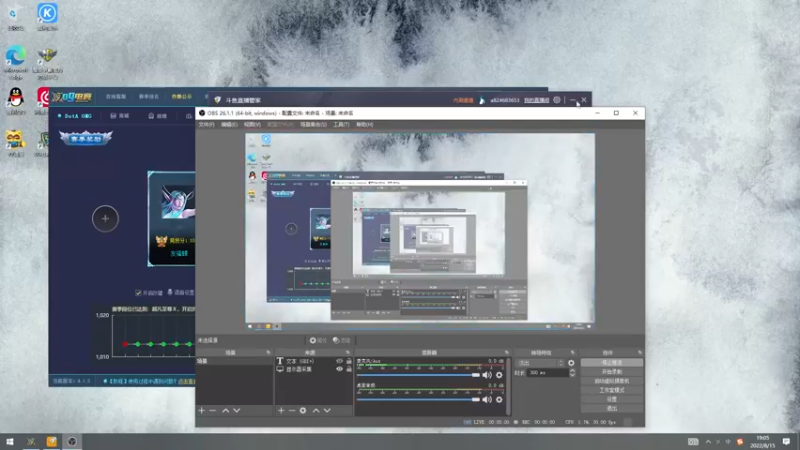800x450 pixels.
Task: Mute the 桌面音频 speaker icon
Action: point(487,399)
